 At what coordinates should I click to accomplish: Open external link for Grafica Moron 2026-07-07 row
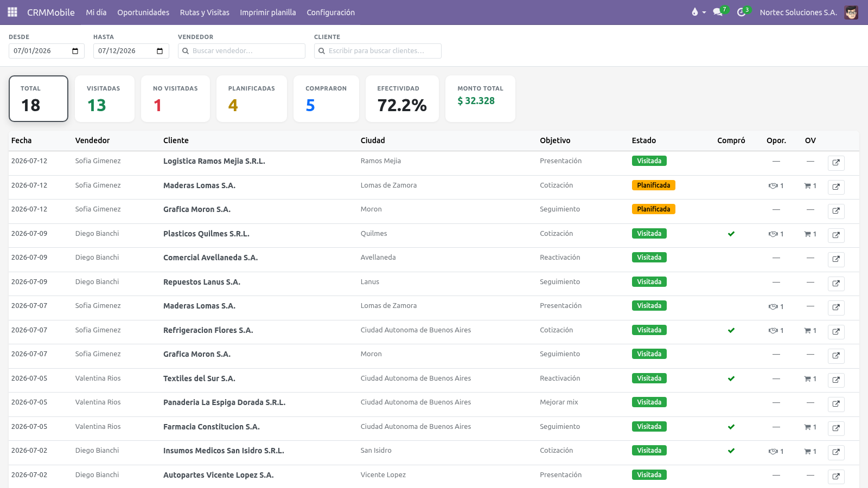(836, 356)
